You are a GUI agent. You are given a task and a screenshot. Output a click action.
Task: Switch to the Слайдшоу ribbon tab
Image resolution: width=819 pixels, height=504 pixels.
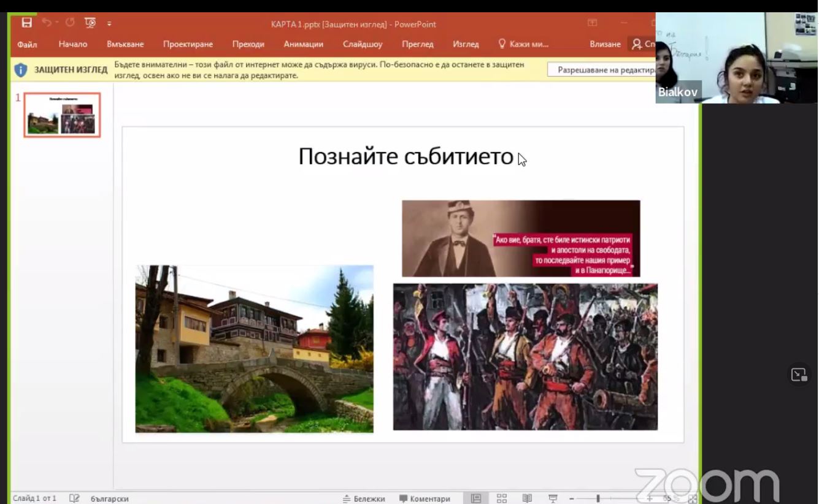[x=363, y=44]
